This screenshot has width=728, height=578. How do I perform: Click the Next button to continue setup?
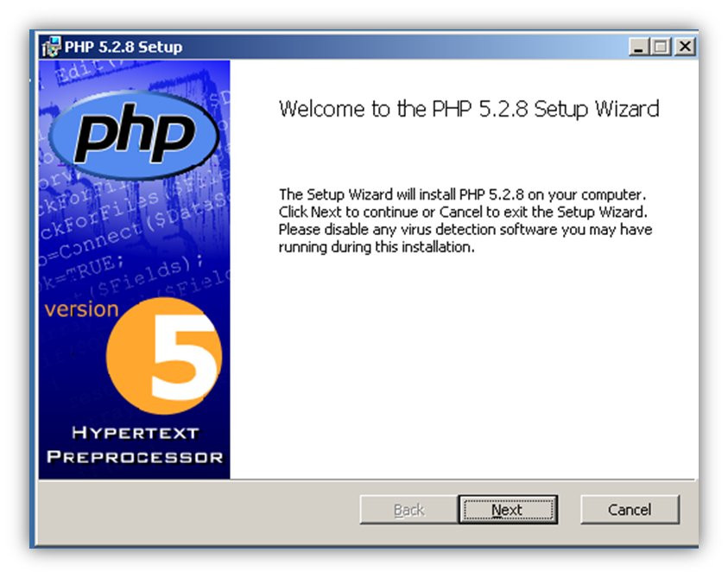[x=508, y=510]
